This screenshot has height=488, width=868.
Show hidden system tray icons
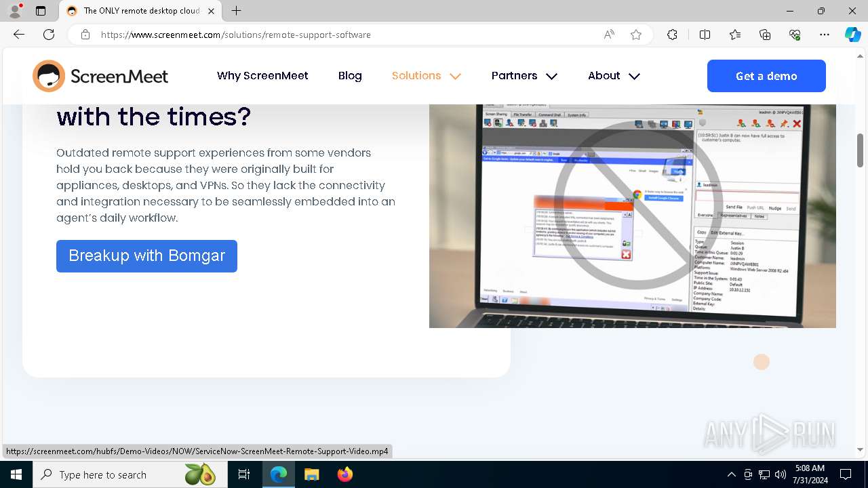pyautogui.click(x=731, y=474)
